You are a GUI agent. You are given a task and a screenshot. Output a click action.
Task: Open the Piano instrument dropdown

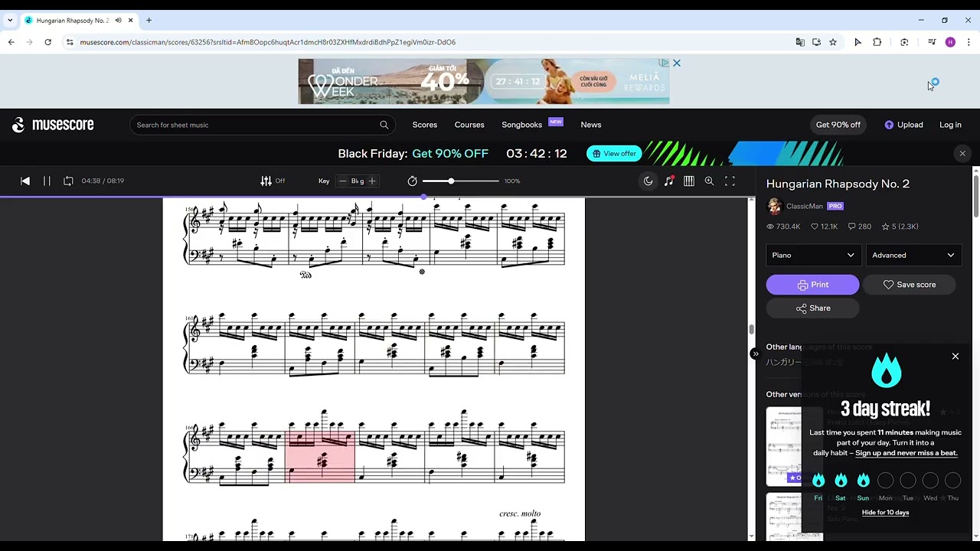coord(813,256)
